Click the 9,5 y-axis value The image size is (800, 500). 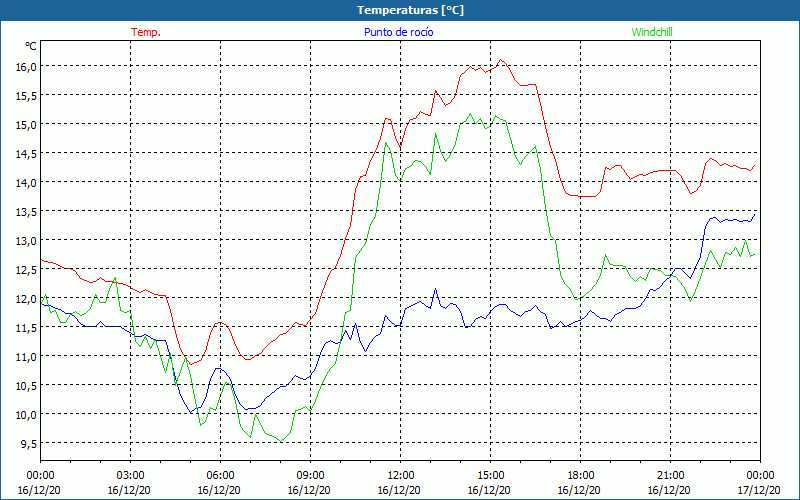29,444
